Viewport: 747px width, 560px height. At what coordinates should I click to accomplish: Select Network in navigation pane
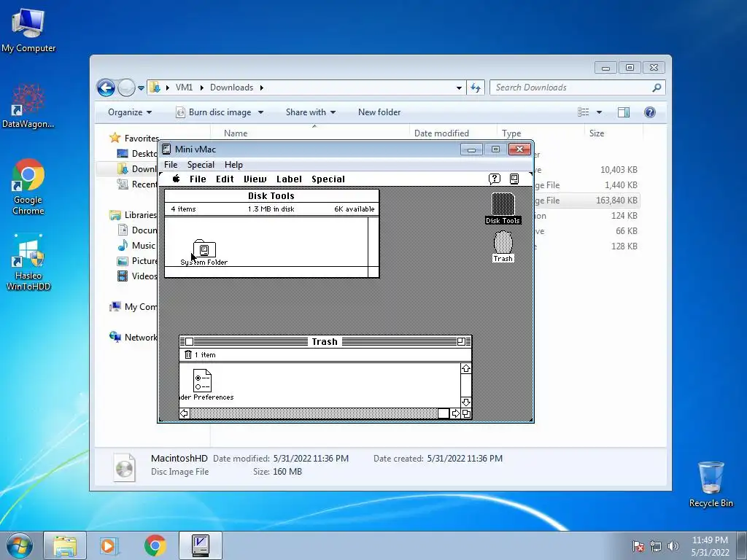(141, 337)
